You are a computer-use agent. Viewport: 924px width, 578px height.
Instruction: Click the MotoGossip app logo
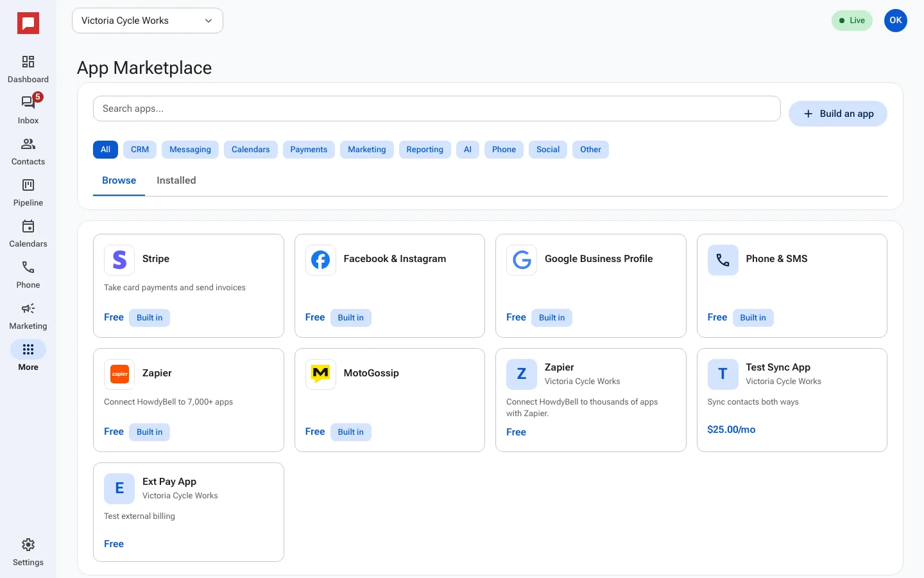click(x=321, y=374)
